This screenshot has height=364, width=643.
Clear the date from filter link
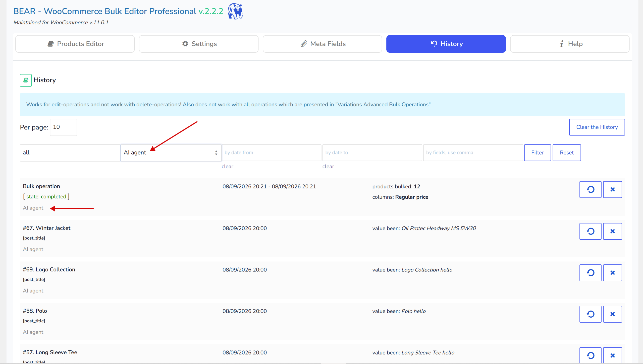[x=227, y=167]
